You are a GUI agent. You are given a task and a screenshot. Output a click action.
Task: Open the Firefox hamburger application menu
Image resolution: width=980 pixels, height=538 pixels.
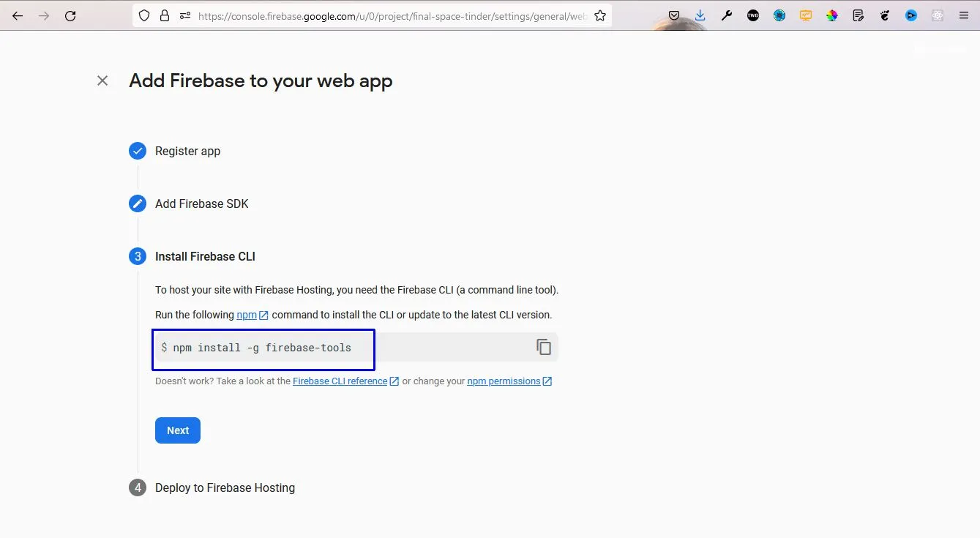pos(963,15)
